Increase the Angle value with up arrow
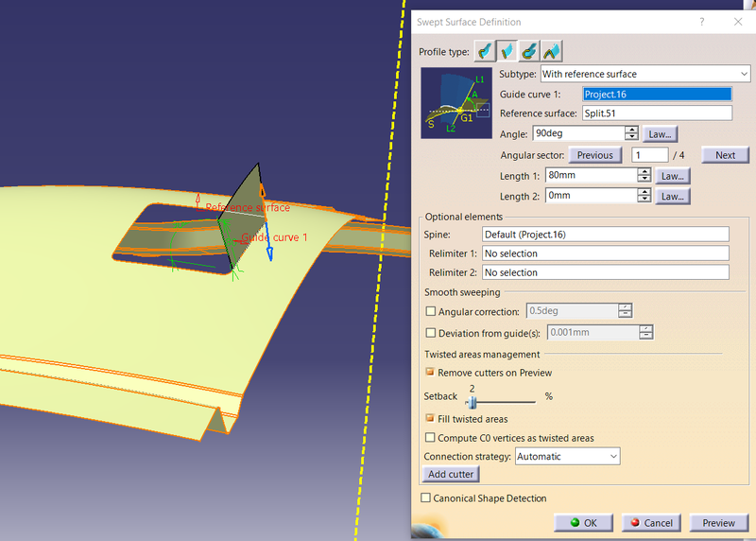This screenshot has height=541, width=756. tap(632, 130)
